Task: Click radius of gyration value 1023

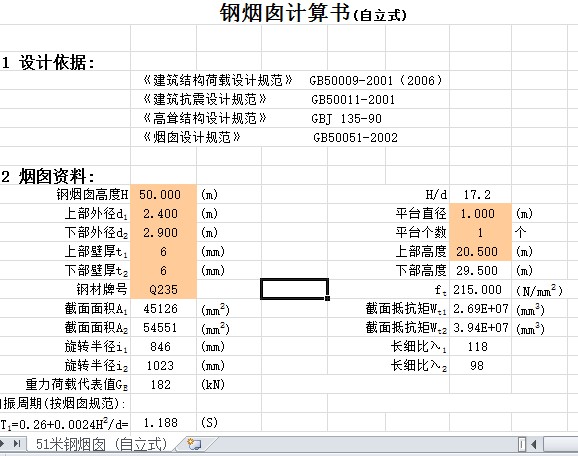Action: tap(160, 366)
